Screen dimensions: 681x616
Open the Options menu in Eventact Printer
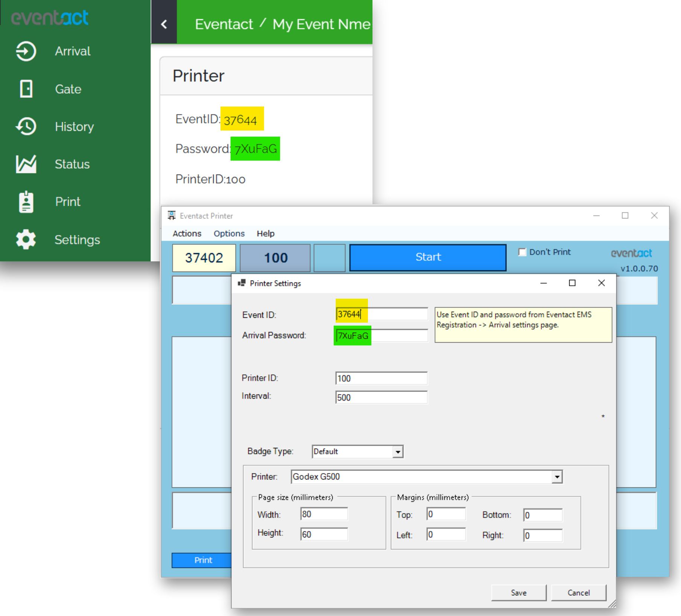click(x=228, y=233)
